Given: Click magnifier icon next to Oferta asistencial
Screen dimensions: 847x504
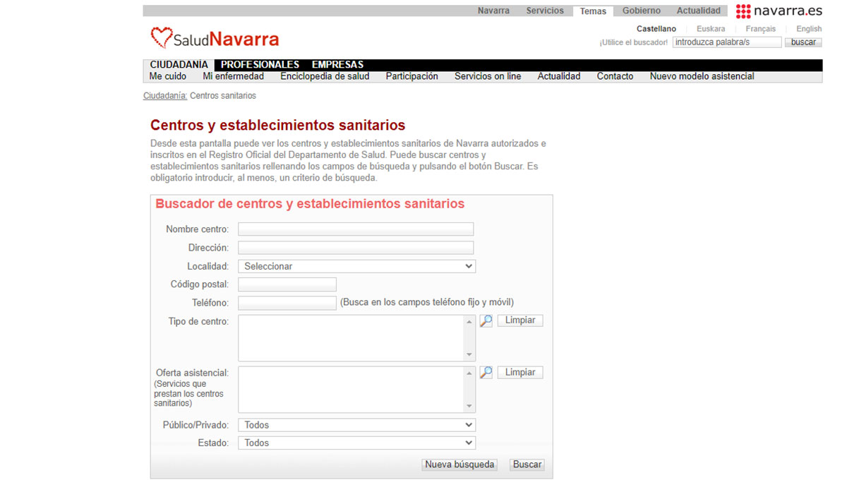Looking at the screenshot, I should (486, 373).
